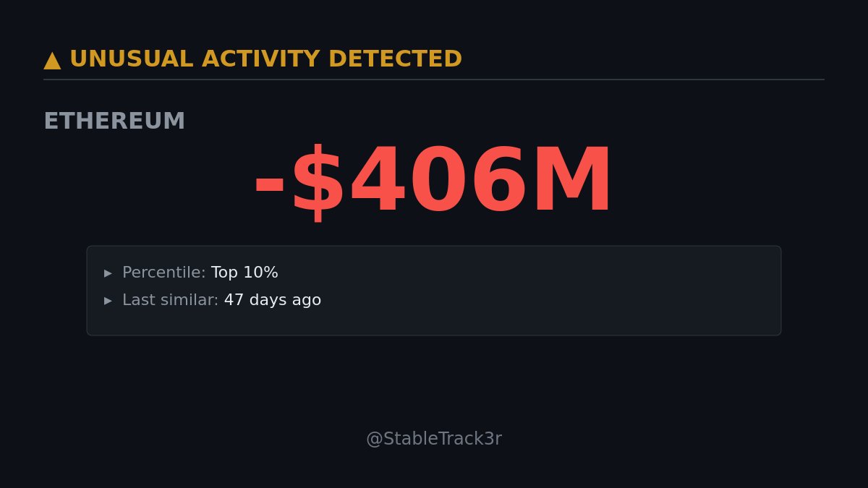The image size is (868, 488).
Task: Open the @StableTrack3r handle
Action: [x=433, y=439]
